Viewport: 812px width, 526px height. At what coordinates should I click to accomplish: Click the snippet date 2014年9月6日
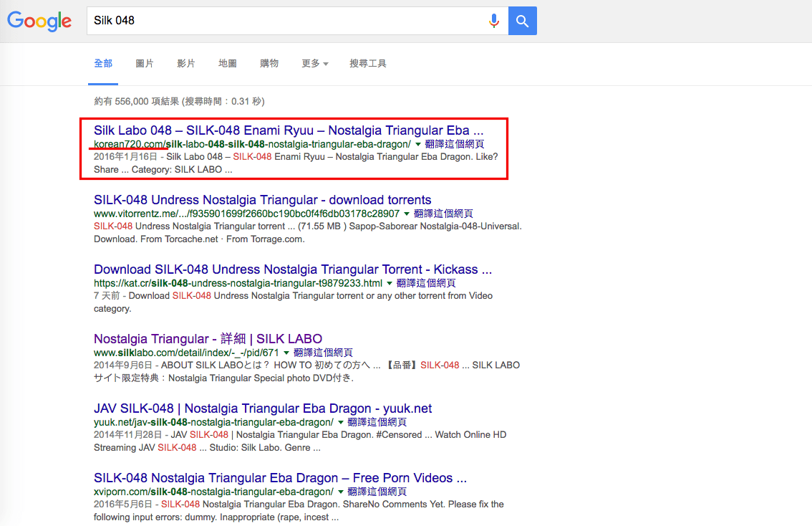pyautogui.click(x=122, y=365)
